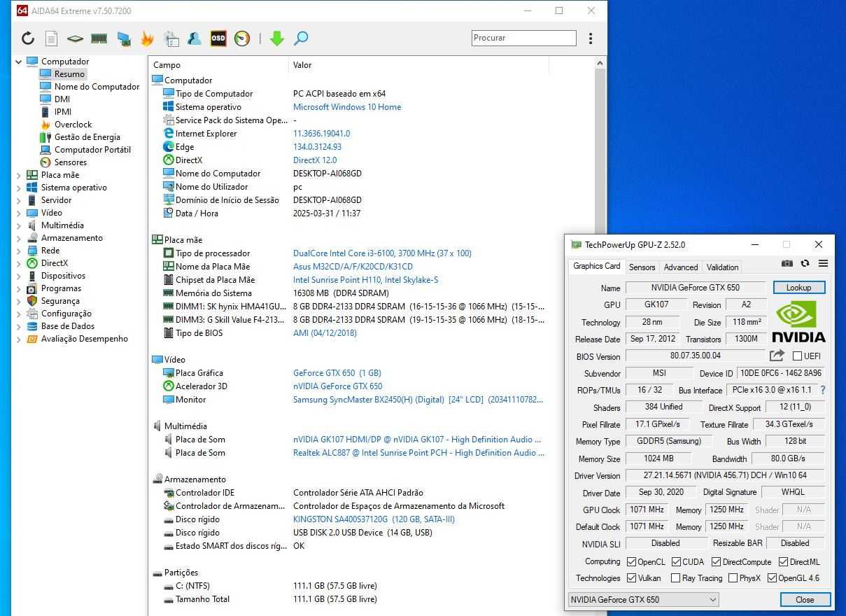Click the green download arrow icon
The height and width of the screenshot is (616, 846).
(x=277, y=38)
